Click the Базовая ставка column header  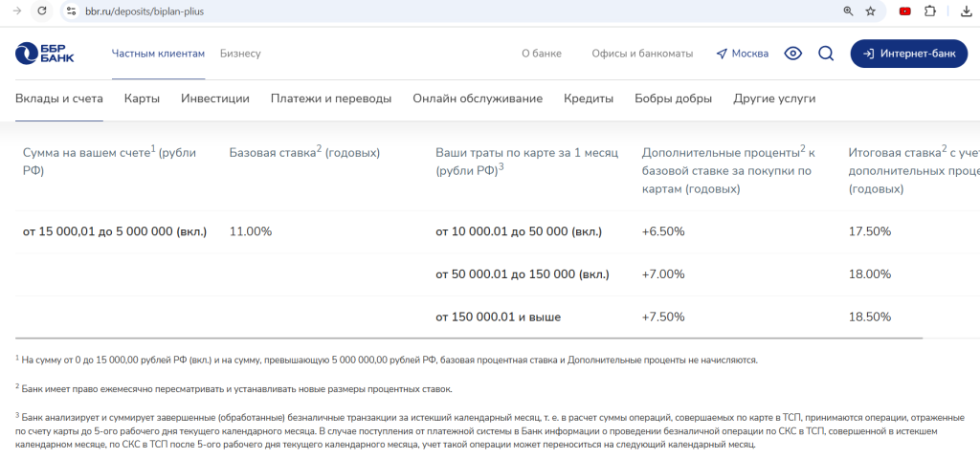click(x=304, y=153)
